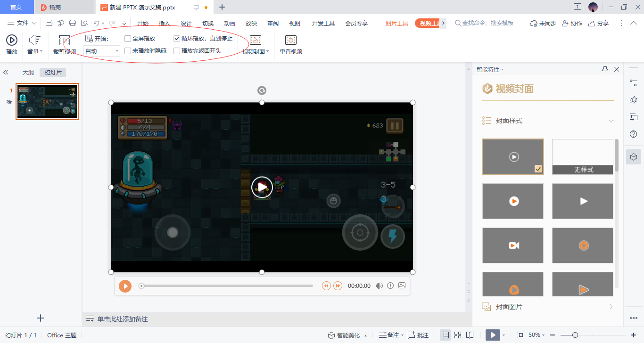Image resolution: width=644 pixels, height=343 pixels.
Task: Click the undo arrow icon
Action: pyautogui.click(x=96, y=23)
